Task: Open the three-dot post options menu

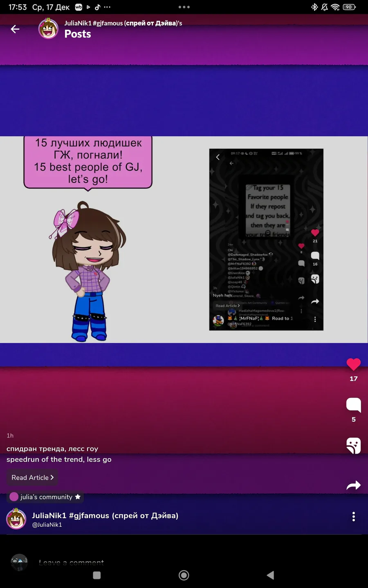Action: [354, 517]
